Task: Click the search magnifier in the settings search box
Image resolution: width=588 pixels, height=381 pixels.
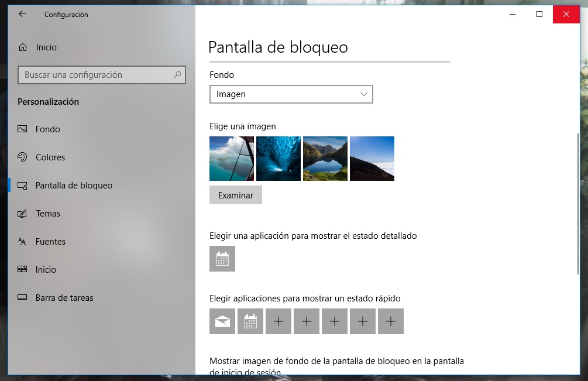Action: tap(176, 75)
